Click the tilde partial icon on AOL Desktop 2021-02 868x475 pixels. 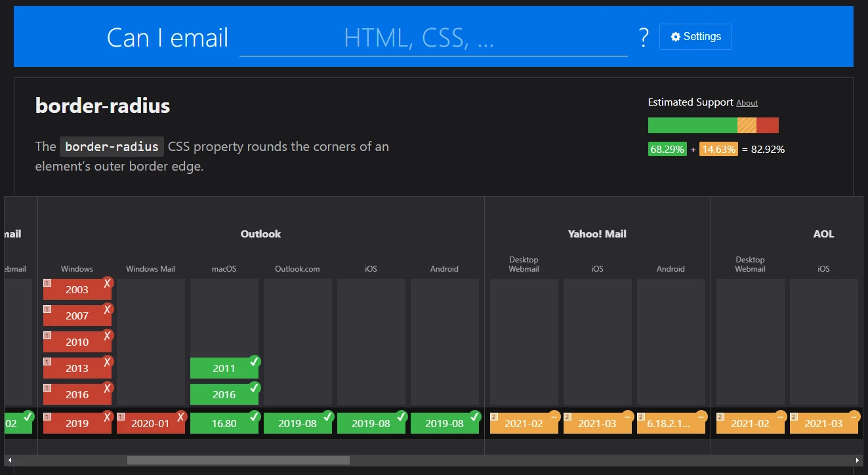click(x=781, y=417)
